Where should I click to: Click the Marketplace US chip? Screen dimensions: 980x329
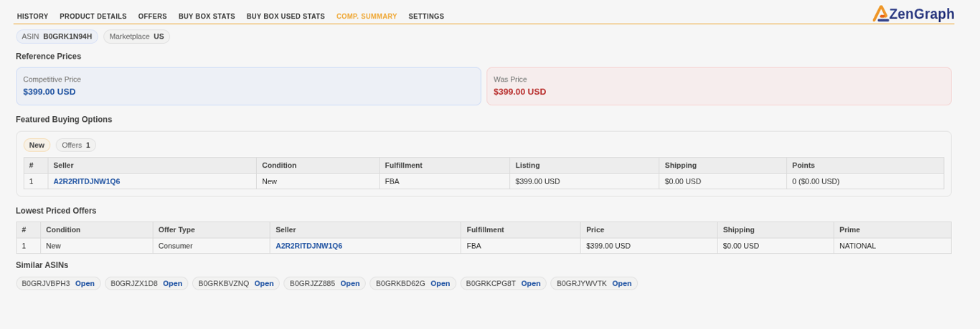click(137, 37)
